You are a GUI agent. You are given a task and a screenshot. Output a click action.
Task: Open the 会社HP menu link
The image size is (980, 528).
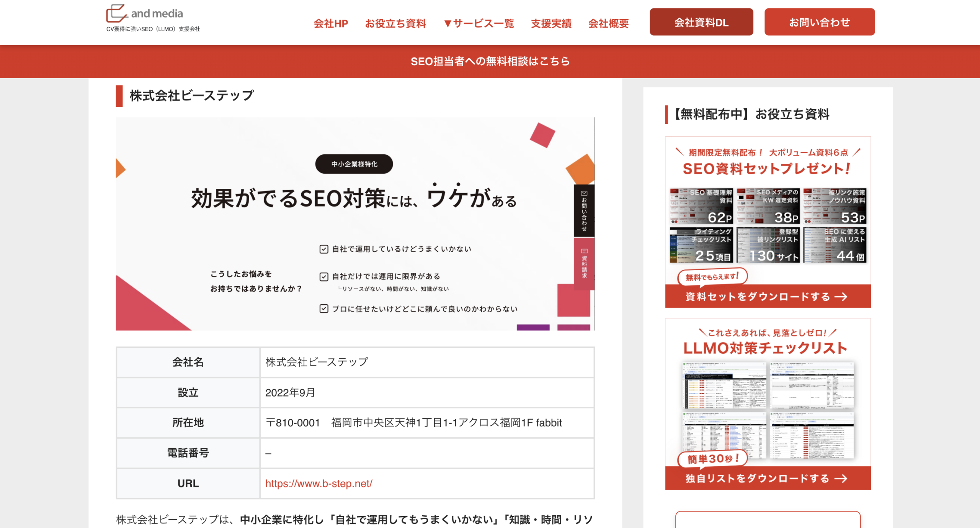(331, 23)
